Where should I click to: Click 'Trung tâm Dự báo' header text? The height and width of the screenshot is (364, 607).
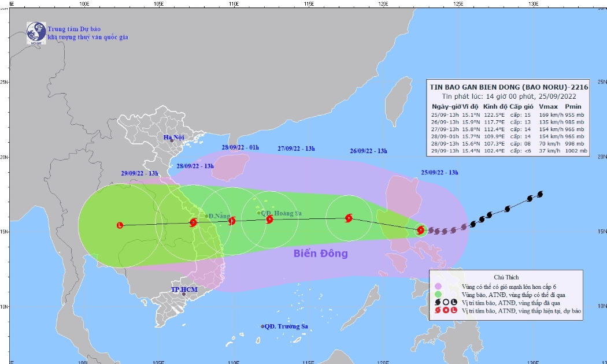click(x=75, y=29)
